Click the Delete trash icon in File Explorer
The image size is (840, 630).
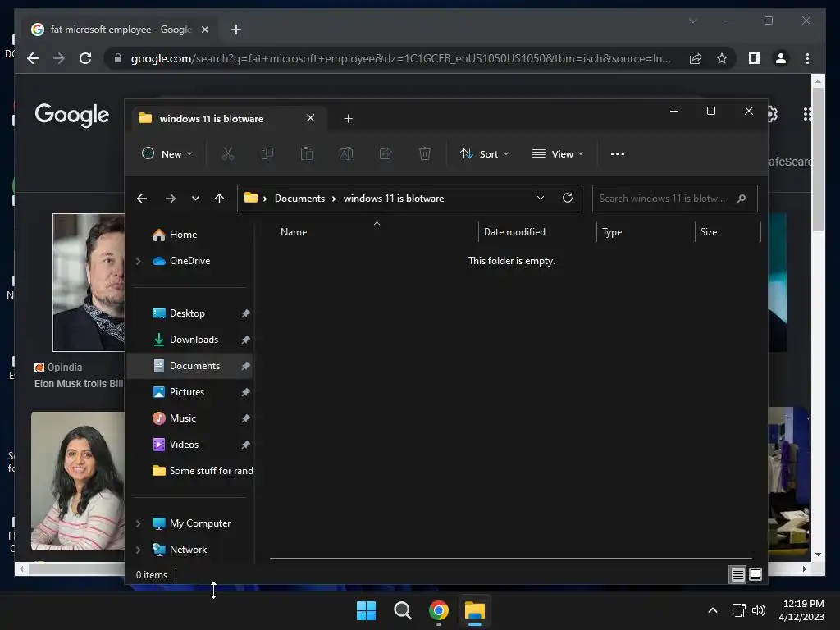click(425, 153)
